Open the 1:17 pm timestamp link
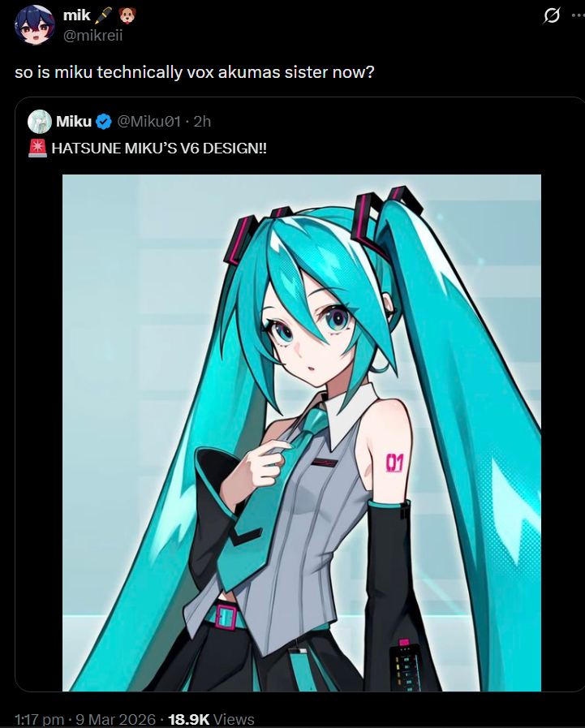This screenshot has width=585, height=728. pos(40,719)
